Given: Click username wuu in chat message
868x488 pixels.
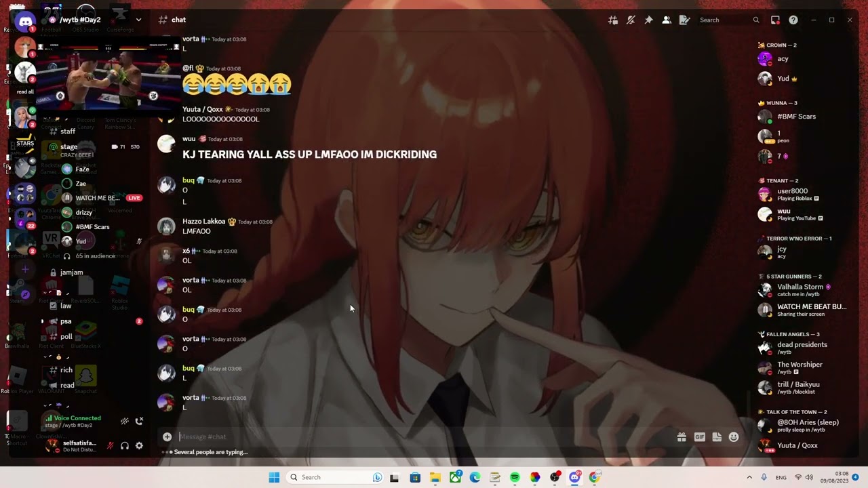Looking at the screenshot, I should pyautogui.click(x=189, y=139).
